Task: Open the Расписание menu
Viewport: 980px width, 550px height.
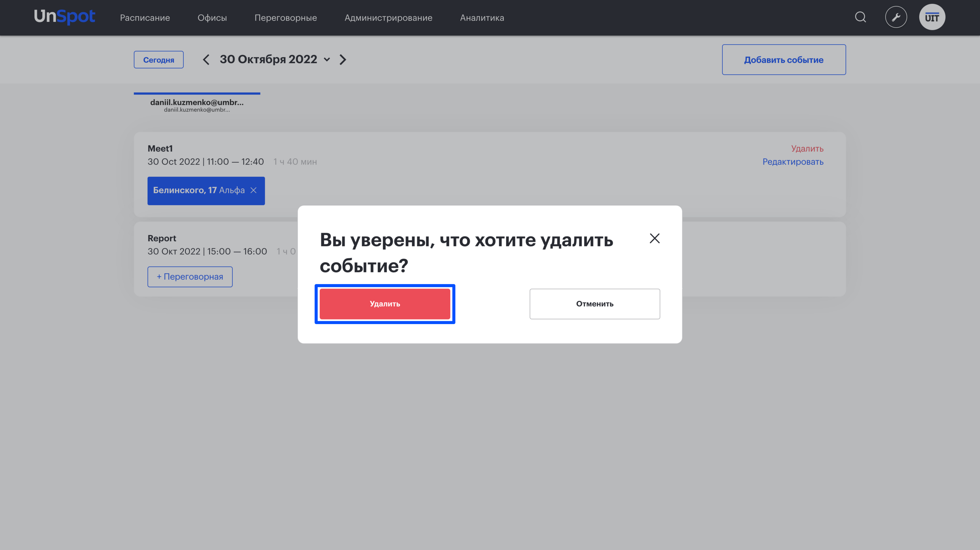Action: pos(145,18)
